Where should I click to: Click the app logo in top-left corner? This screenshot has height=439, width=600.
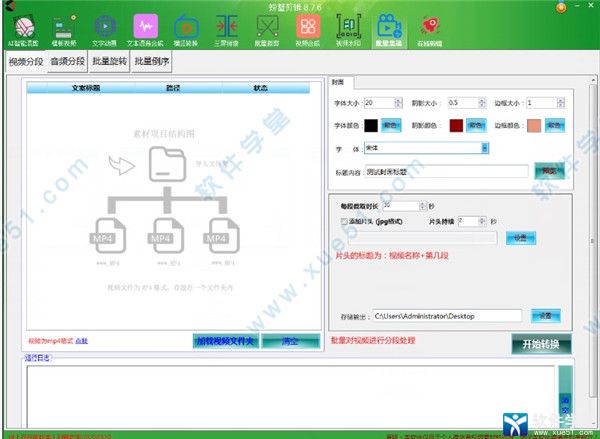coord(11,6)
